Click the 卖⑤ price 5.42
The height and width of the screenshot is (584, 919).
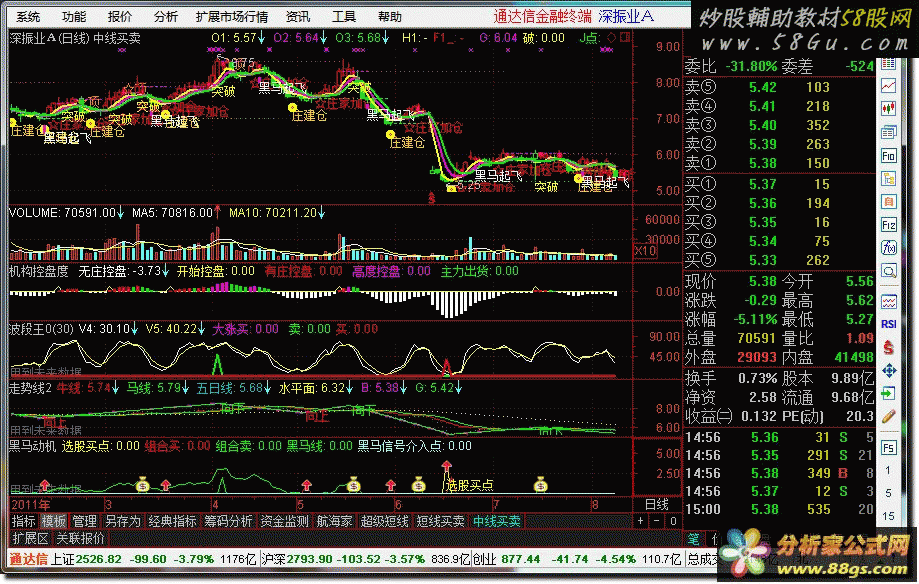[763, 87]
